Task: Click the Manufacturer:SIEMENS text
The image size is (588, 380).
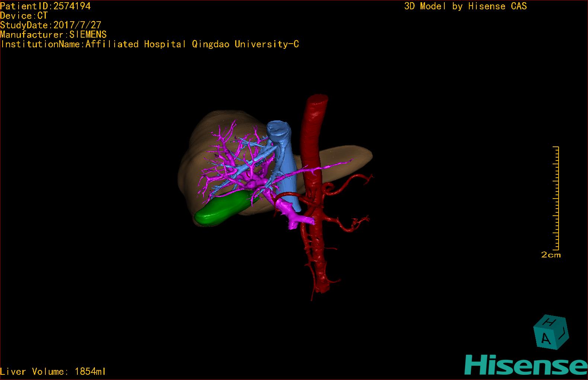Action: tap(53, 35)
